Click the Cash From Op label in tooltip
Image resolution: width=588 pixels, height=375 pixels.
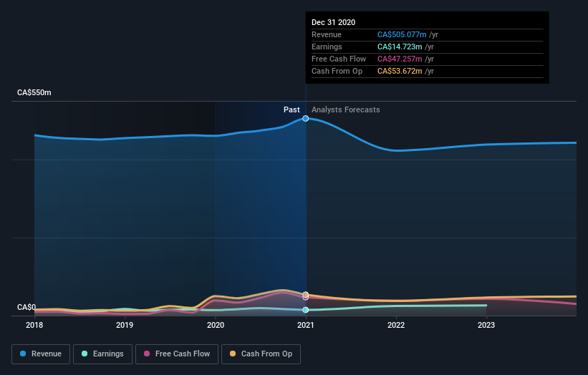click(337, 71)
